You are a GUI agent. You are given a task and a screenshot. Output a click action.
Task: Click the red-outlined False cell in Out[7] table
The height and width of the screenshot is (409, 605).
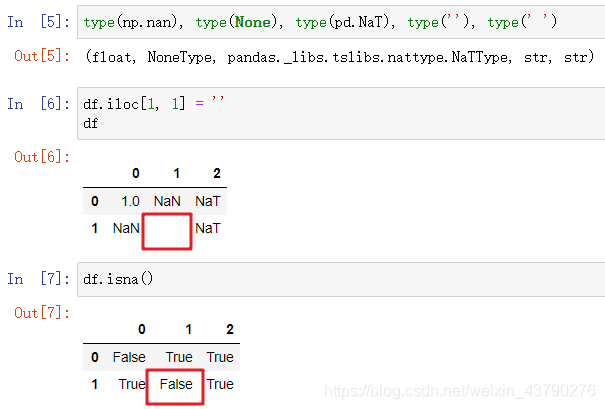(175, 385)
